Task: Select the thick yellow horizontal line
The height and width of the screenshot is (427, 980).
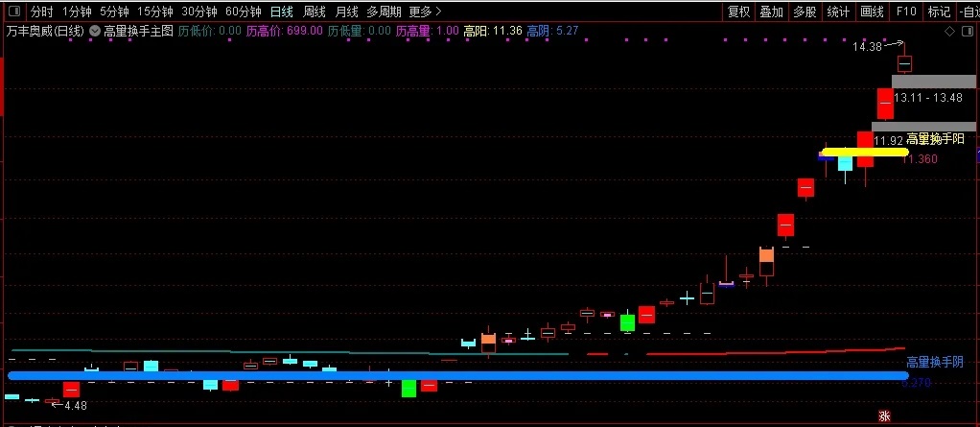Action: [864, 152]
